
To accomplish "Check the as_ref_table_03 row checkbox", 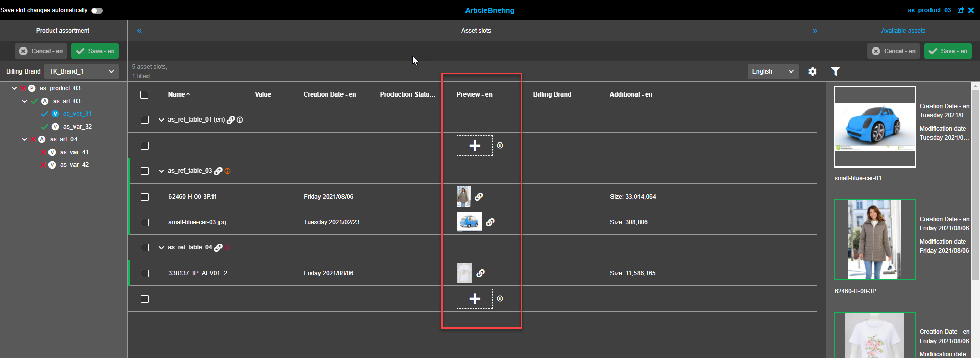I will pyautogui.click(x=145, y=171).
